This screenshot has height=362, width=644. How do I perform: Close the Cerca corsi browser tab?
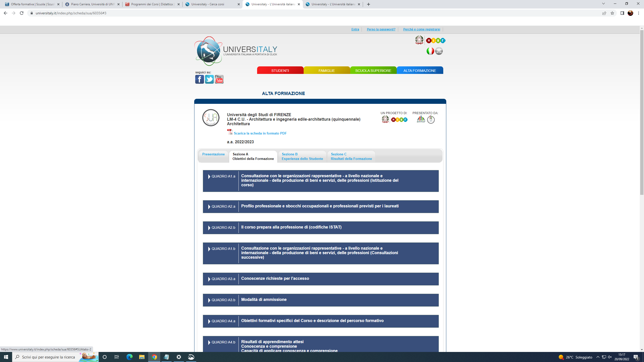[239, 4]
